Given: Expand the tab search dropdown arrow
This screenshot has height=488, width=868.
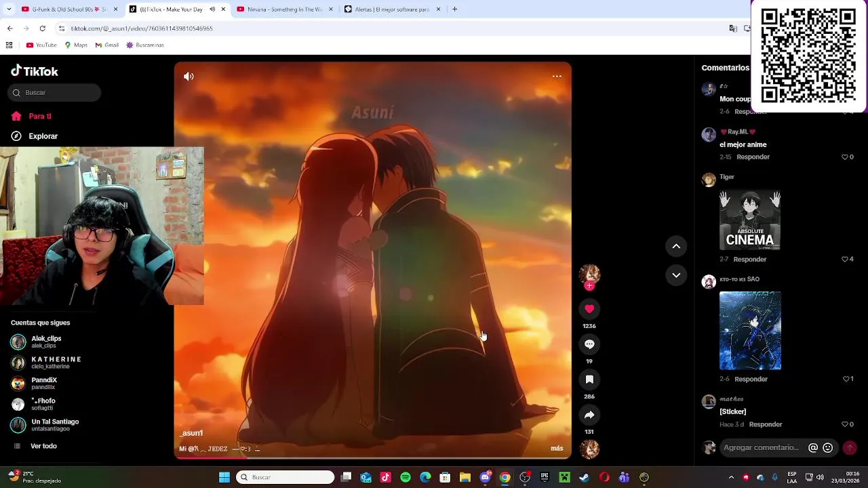Looking at the screenshot, I should pos(7,9).
